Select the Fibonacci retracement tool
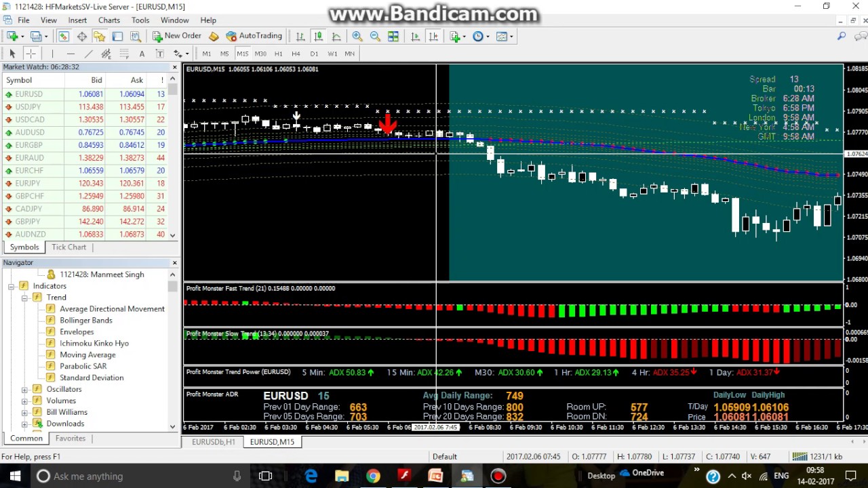 click(x=123, y=54)
